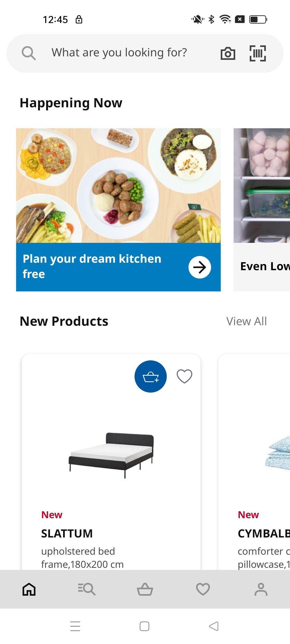This screenshot has height=644, width=290.
Task: Open the barcode scanner icon
Action: (258, 53)
